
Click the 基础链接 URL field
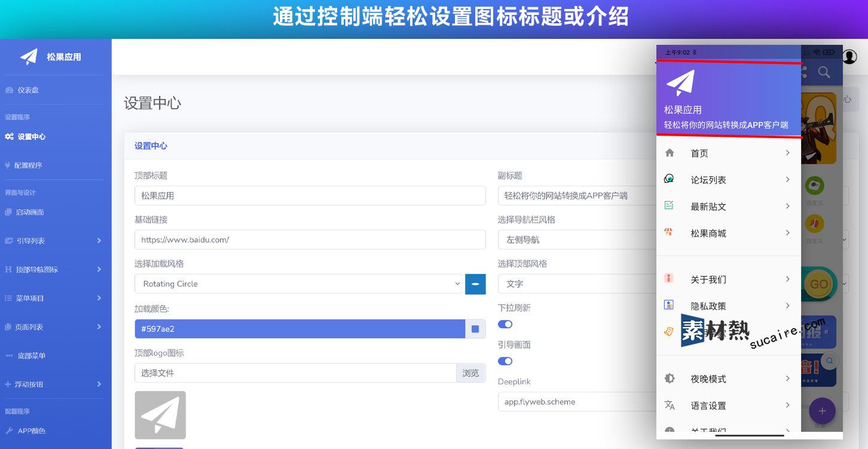[310, 240]
